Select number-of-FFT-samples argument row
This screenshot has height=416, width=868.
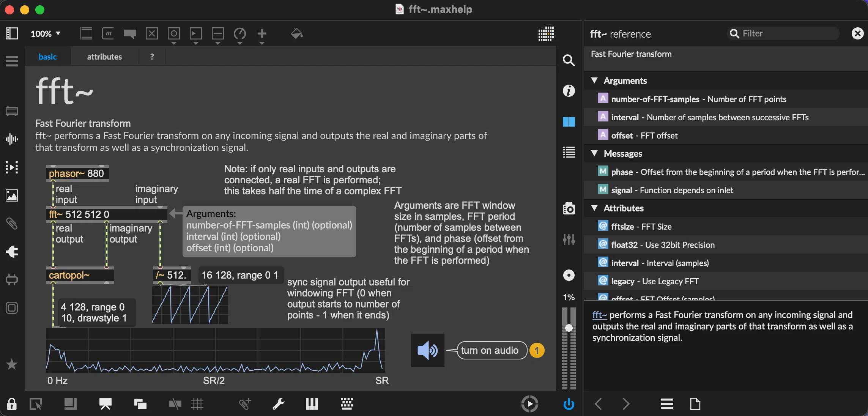coord(726,99)
